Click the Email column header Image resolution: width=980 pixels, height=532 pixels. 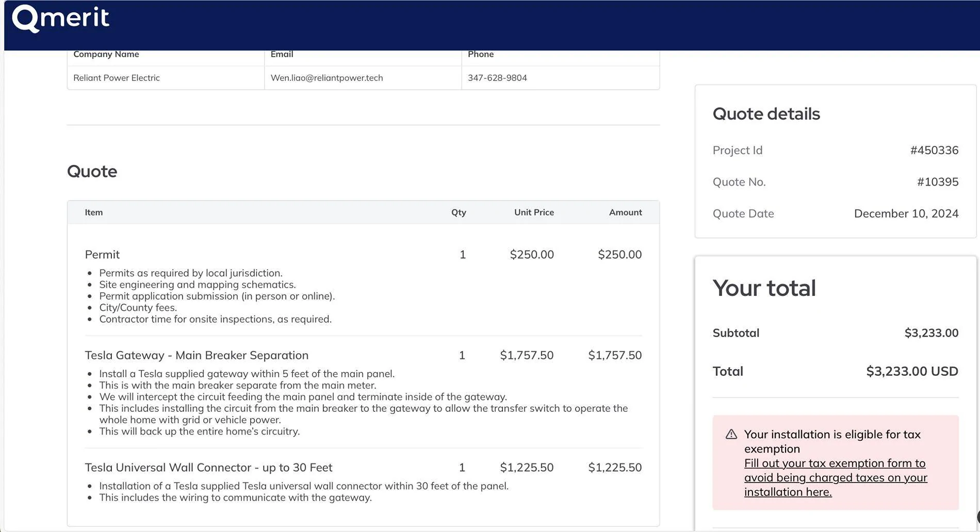(x=282, y=54)
